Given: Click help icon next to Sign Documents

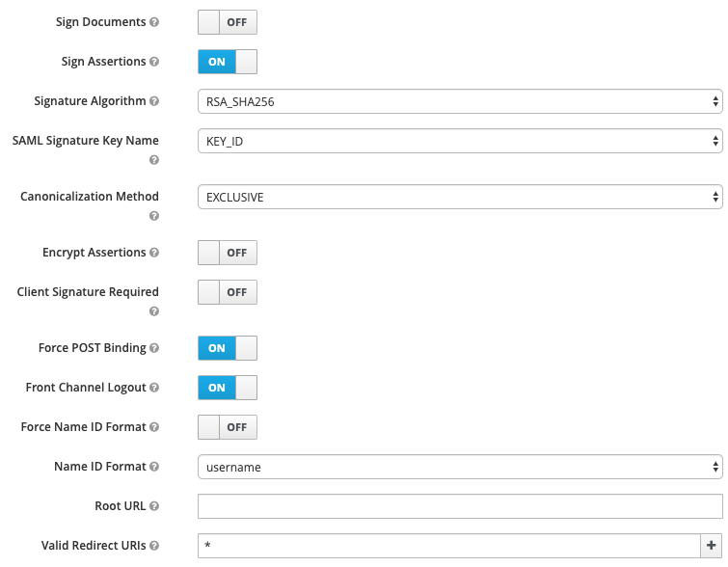Looking at the screenshot, I should click(154, 22).
